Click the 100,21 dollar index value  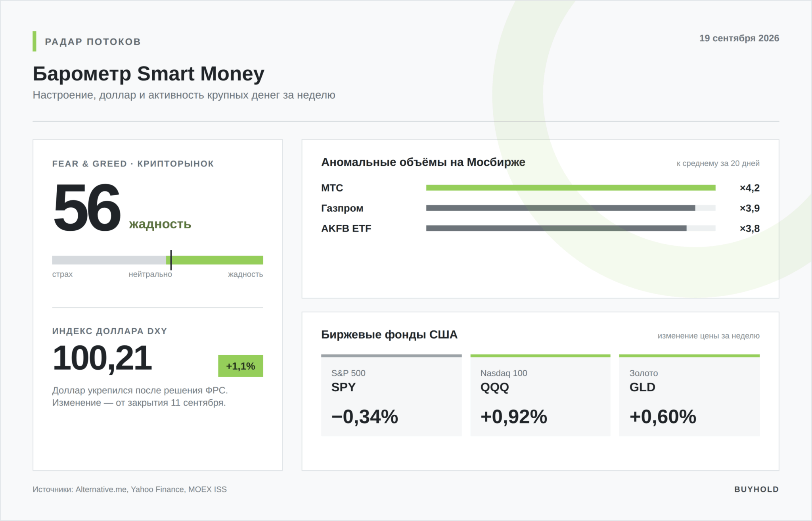[x=102, y=358]
